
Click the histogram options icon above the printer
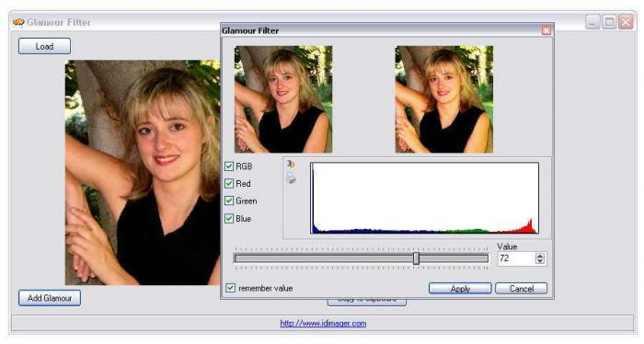click(x=291, y=165)
